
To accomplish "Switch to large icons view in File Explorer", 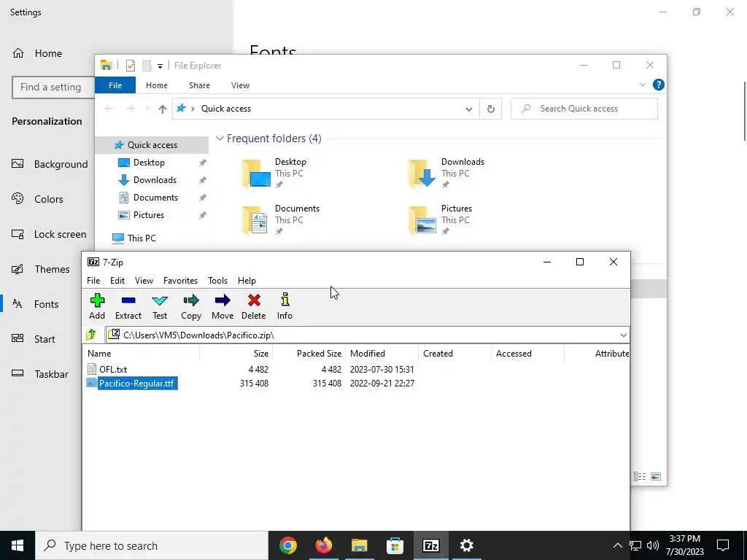I will pos(656,476).
